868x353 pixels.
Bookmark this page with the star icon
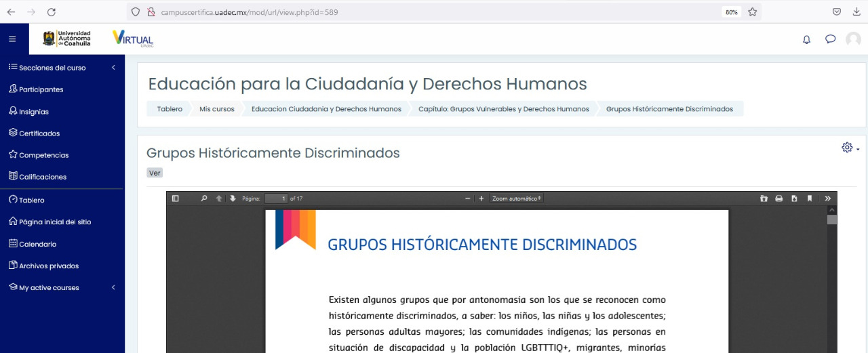(752, 12)
